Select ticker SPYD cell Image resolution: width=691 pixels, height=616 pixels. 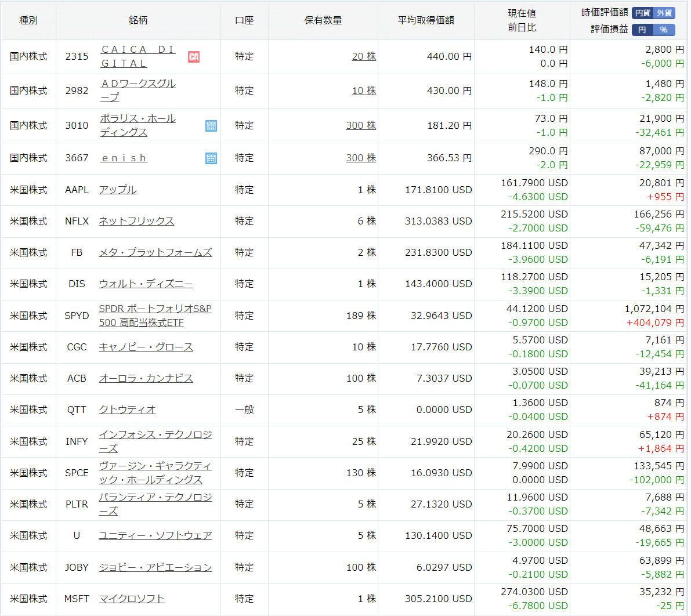click(x=77, y=316)
